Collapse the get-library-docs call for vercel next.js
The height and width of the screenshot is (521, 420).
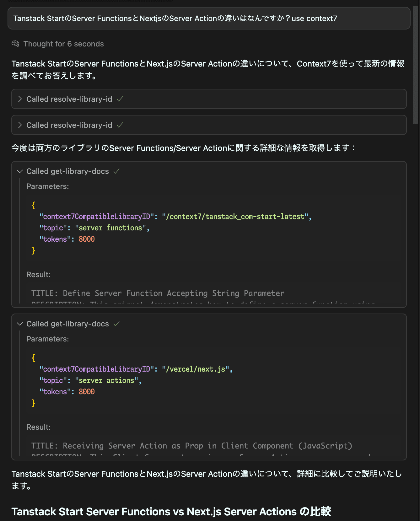point(20,324)
